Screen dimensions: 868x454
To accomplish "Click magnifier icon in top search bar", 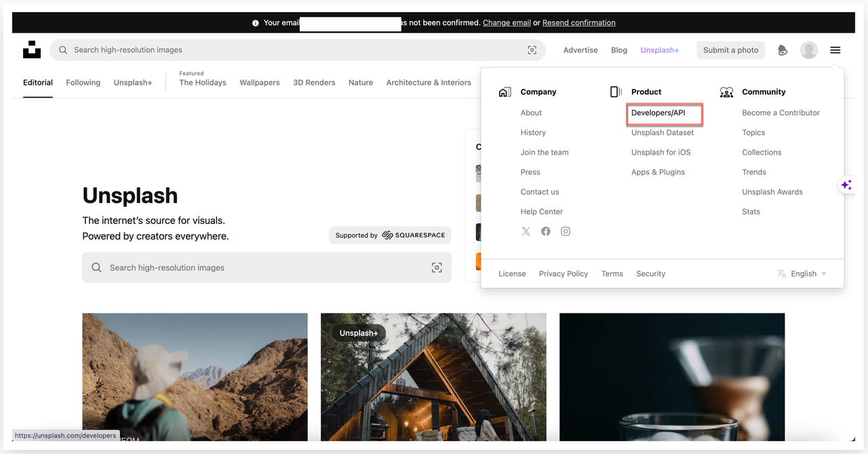I will point(63,50).
